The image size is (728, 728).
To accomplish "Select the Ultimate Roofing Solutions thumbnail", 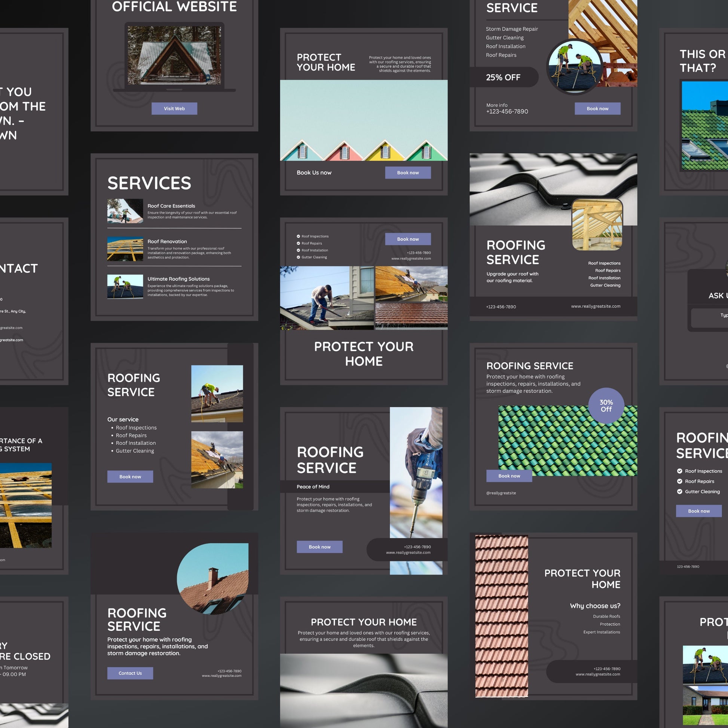I will click(125, 287).
